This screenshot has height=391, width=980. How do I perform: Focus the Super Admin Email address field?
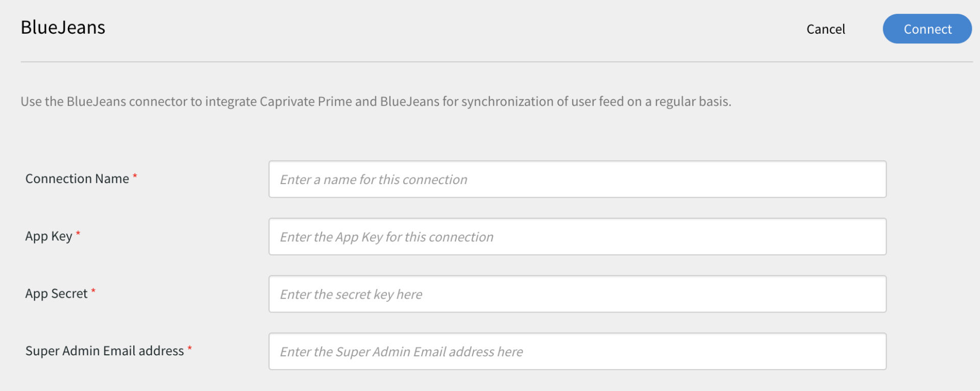(x=577, y=352)
